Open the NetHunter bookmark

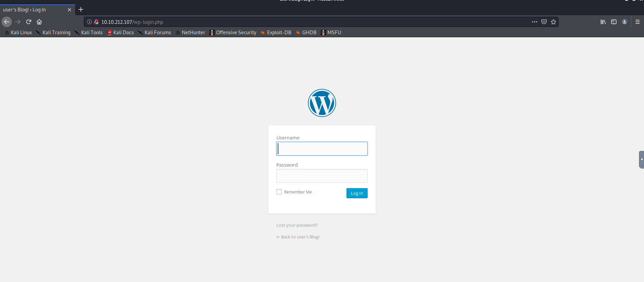[x=191, y=33]
